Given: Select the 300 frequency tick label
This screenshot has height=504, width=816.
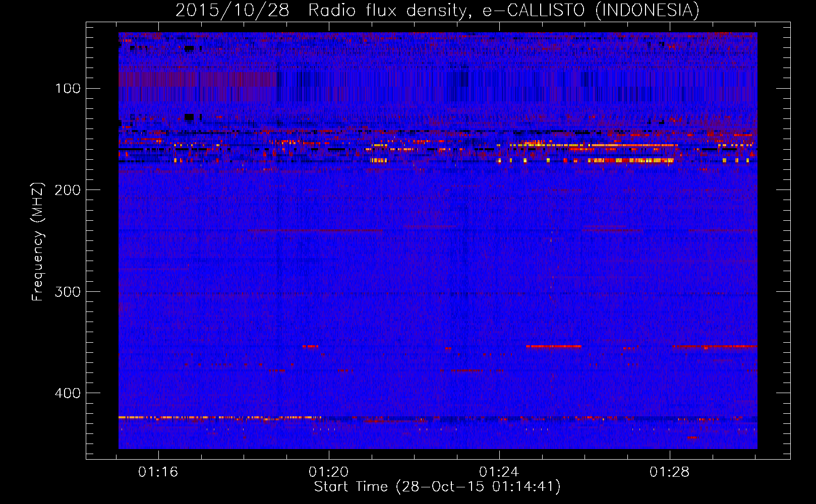Looking at the screenshot, I should click(68, 292).
